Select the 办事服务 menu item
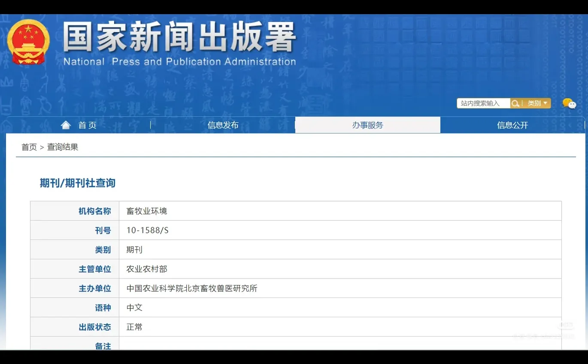Image resolution: width=588 pixels, height=364 pixels. [367, 125]
